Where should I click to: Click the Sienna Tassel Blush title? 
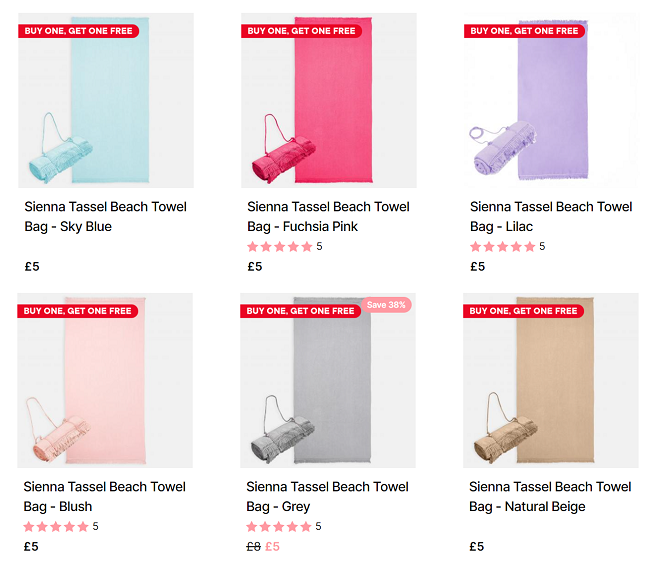tap(105, 497)
